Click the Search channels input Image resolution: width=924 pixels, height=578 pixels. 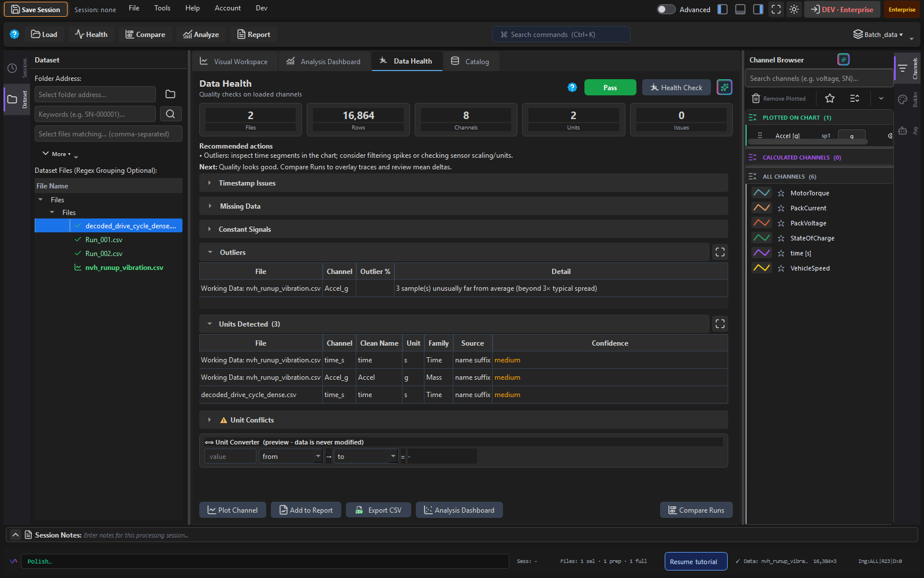tap(819, 78)
